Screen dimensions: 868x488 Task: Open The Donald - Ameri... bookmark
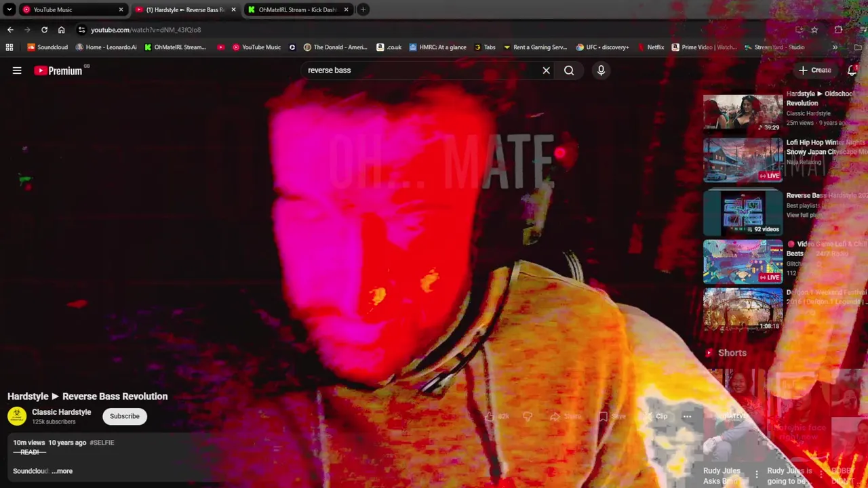coord(336,47)
